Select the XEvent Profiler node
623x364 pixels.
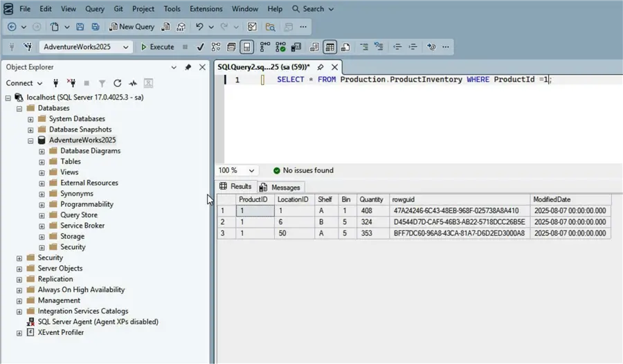click(x=60, y=333)
